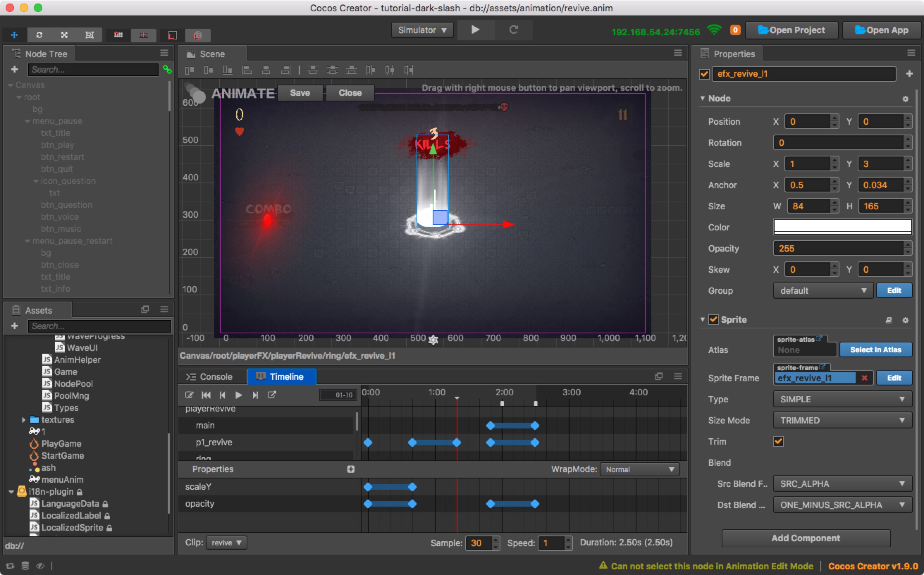
Task: Select the Scene tab
Action: [x=212, y=54]
